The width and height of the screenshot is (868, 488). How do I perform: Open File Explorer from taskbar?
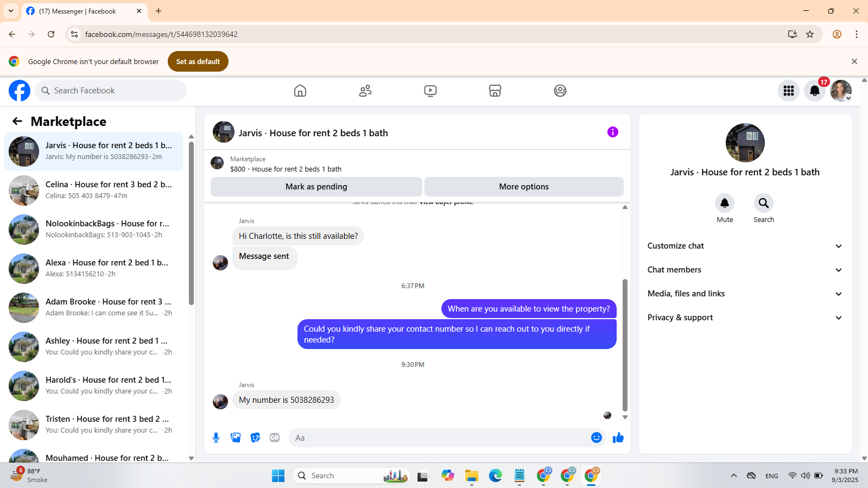pyautogui.click(x=472, y=476)
